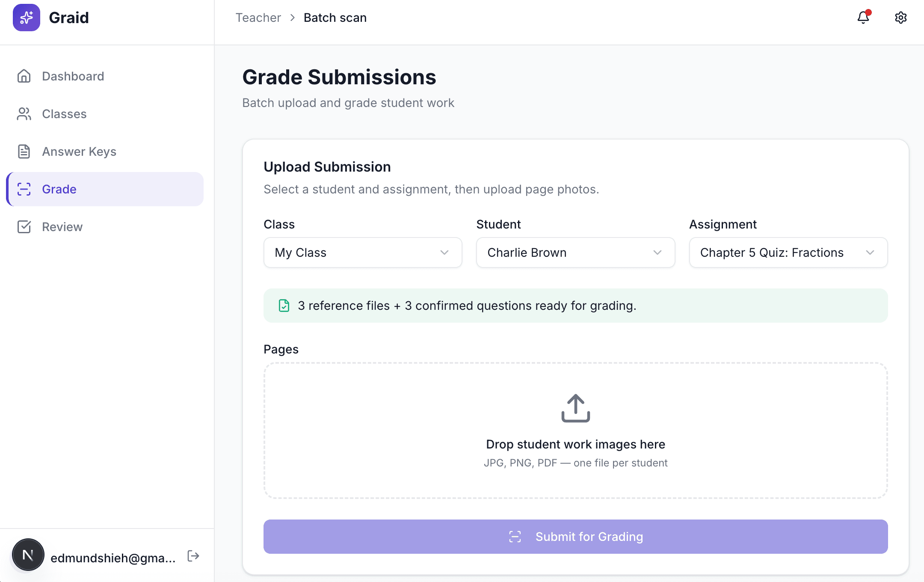The image size is (924, 582).
Task: Open settings gear icon
Action: (x=900, y=18)
